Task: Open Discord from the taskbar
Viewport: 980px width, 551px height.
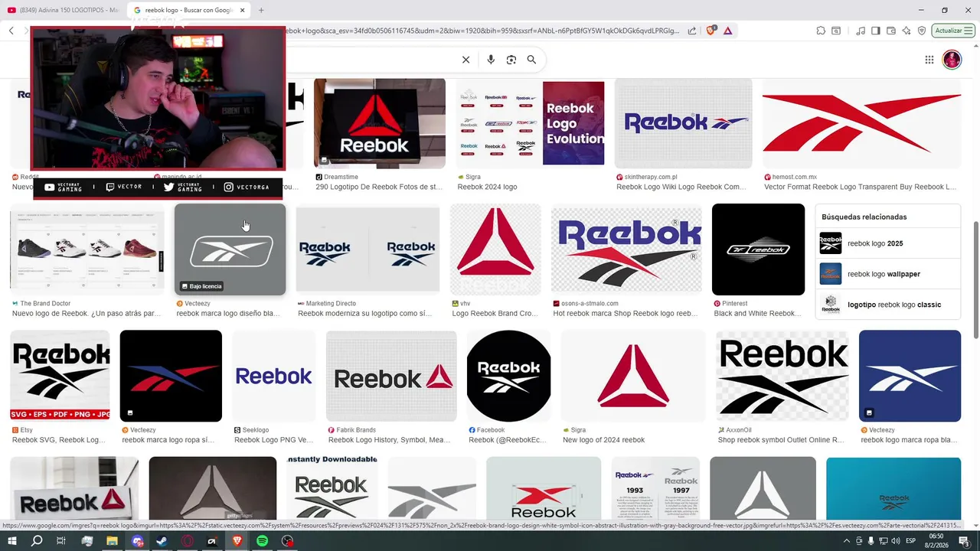Action: click(137, 541)
